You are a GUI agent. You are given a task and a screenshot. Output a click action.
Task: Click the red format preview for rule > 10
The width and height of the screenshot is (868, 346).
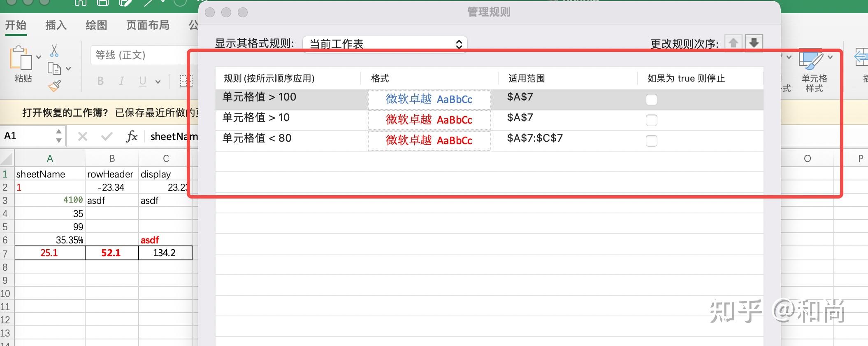click(429, 120)
